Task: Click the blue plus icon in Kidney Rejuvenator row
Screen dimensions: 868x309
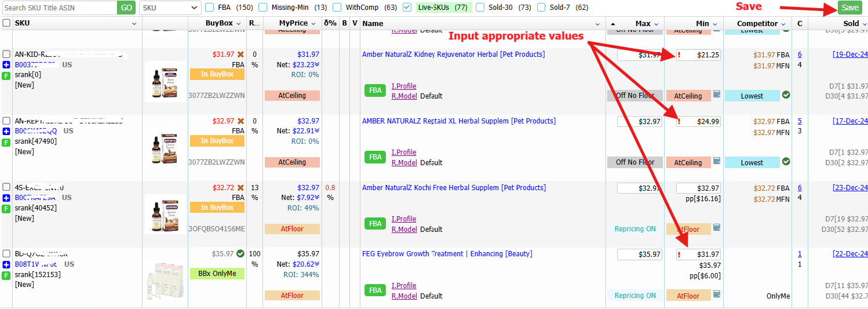Action: pos(6,65)
